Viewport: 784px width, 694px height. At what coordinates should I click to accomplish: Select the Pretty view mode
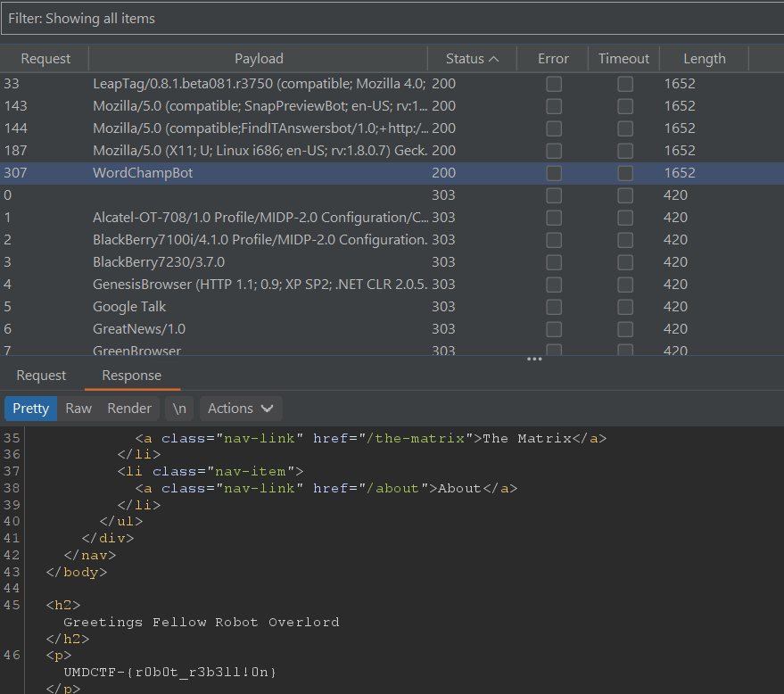[x=30, y=409]
